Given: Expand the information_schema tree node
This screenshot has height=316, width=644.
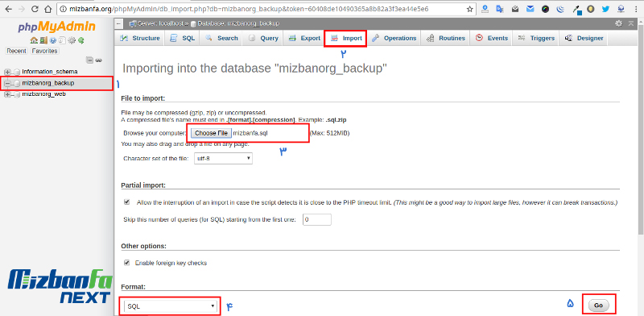Looking at the screenshot, I should pyautogui.click(x=7, y=72).
